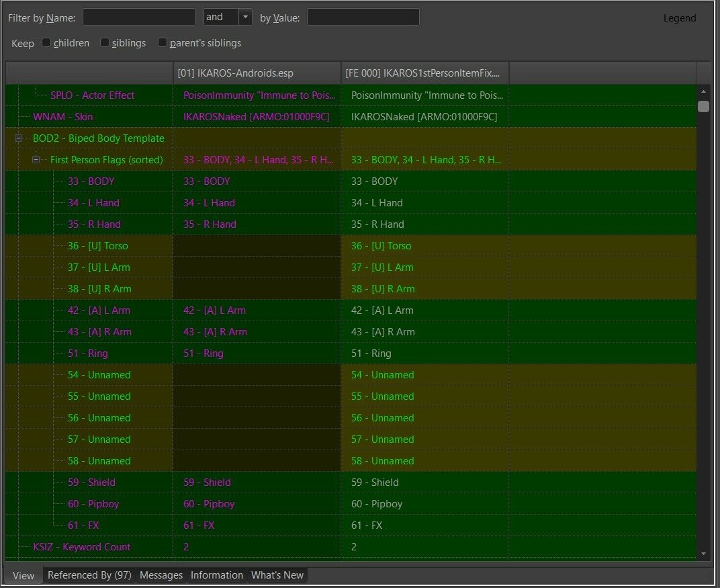Open the Messages tab

(x=161, y=575)
